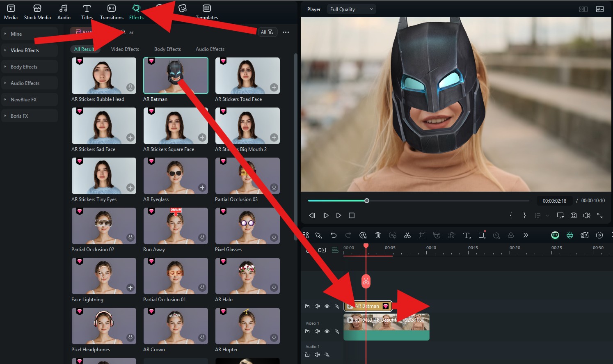The height and width of the screenshot is (364, 613).
Task: Click Undo in timeline toolbar
Action: (333, 235)
